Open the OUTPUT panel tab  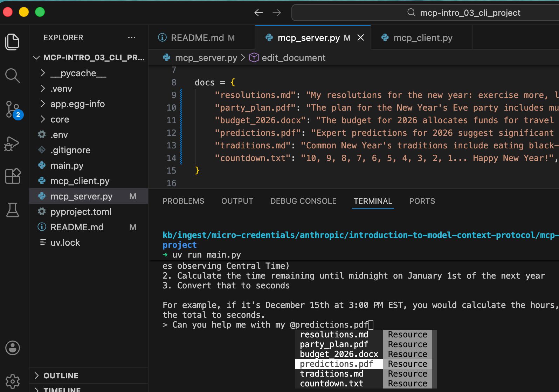click(237, 201)
